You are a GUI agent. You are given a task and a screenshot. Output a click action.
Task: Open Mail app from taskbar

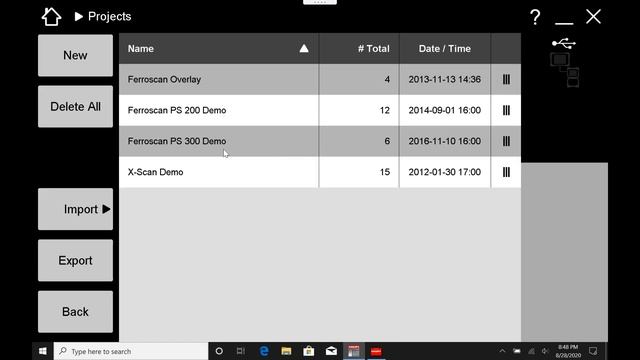[x=331, y=351]
